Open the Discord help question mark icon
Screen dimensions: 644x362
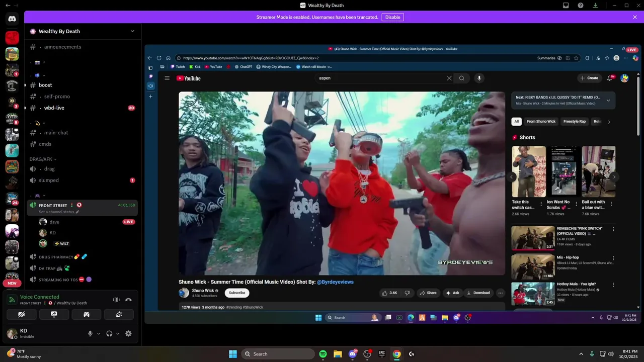(x=581, y=6)
